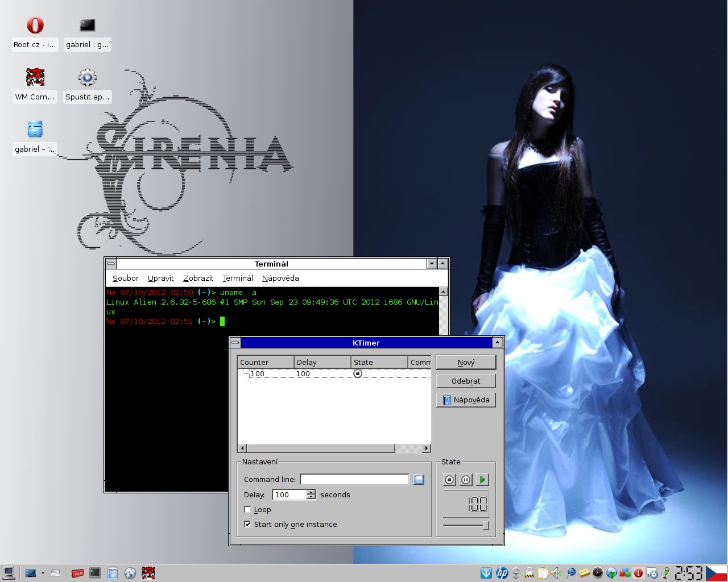Open the Terminál menu in the menu bar
The width and height of the screenshot is (728, 582).
[238, 278]
